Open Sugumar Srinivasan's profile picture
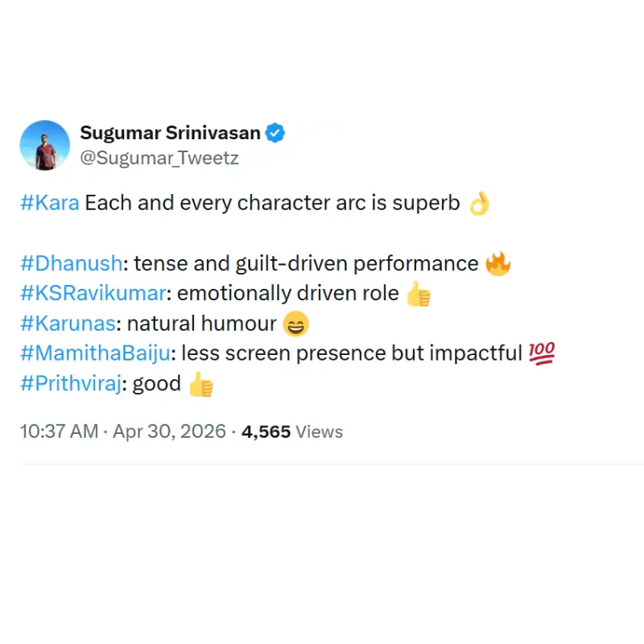 pos(45,145)
